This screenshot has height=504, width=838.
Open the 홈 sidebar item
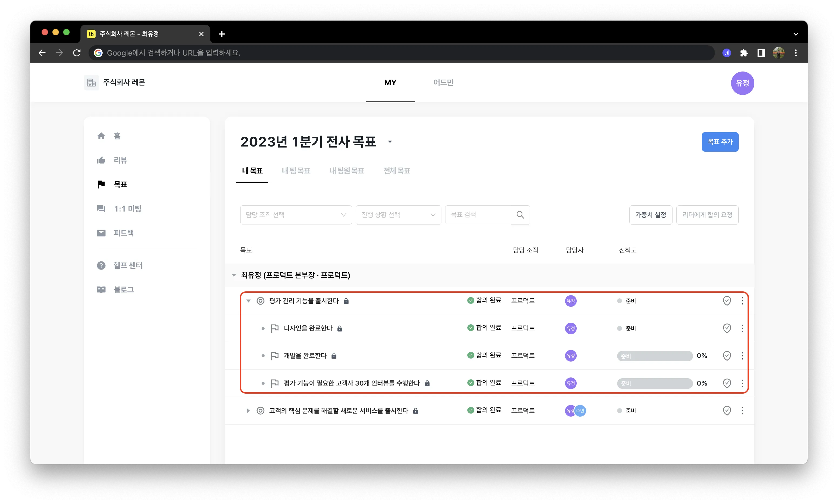point(109,136)
